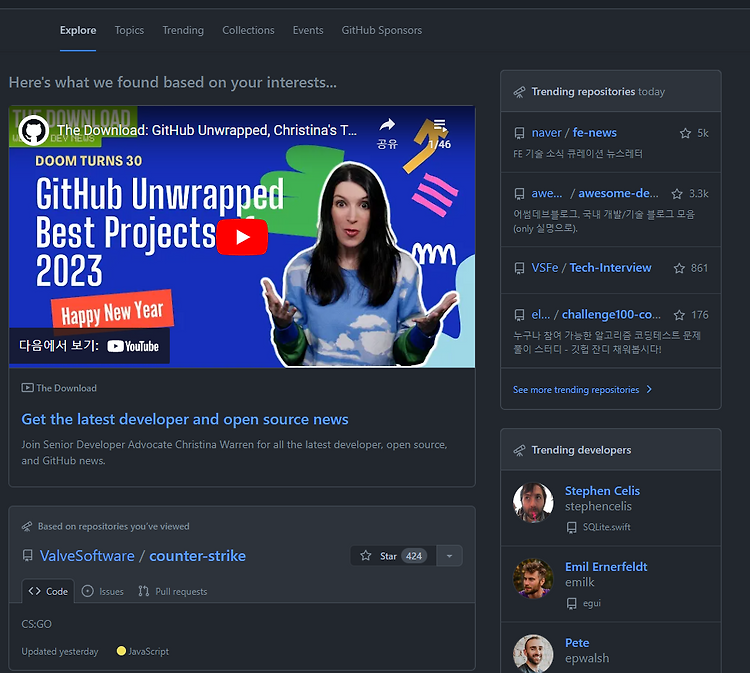This screenshot has width=750, height=673.
Task: Open the counter-strike repository link
Action: 198,556
